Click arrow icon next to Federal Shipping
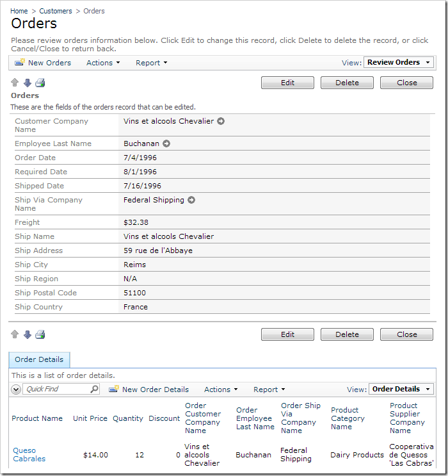The width and height of the screenshot is (448, 476). tap(191, 200)
